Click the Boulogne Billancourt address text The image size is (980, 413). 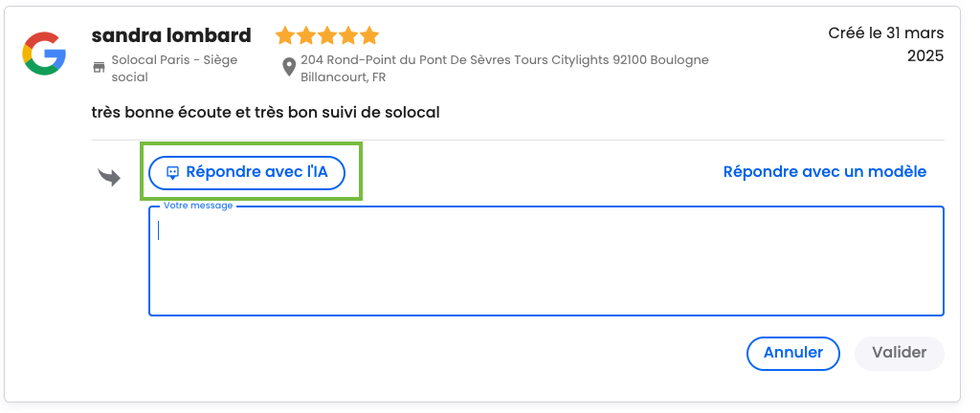[x=504, y=69]
